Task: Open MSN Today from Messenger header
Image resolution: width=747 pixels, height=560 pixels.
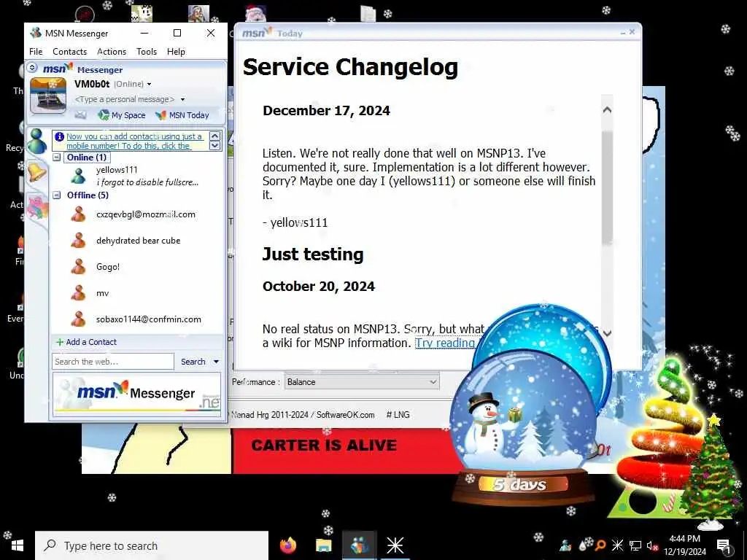Action: click(x=182, y=114)
